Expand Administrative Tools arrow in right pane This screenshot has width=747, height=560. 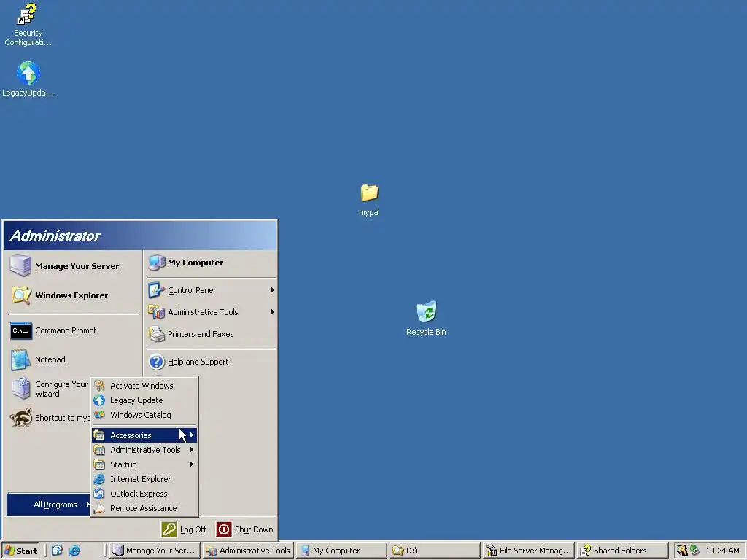pos(273,312)
